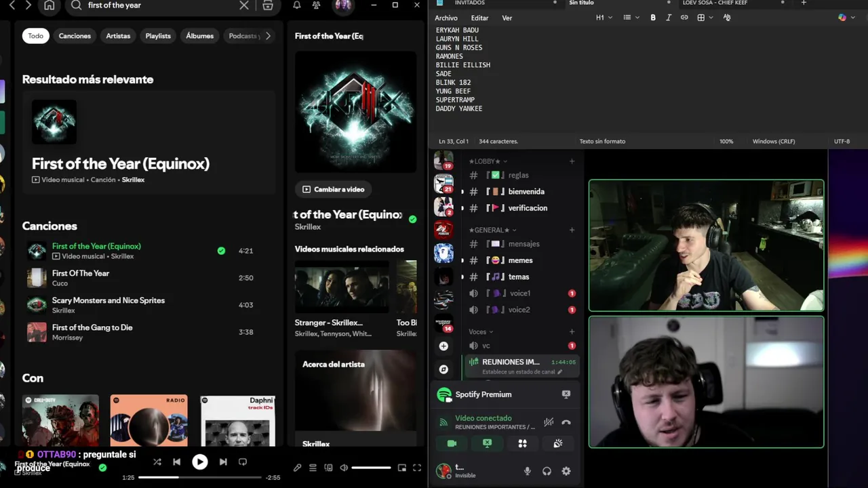
Task: Toggle repeat in Spotify player
Action: point(242,462)
